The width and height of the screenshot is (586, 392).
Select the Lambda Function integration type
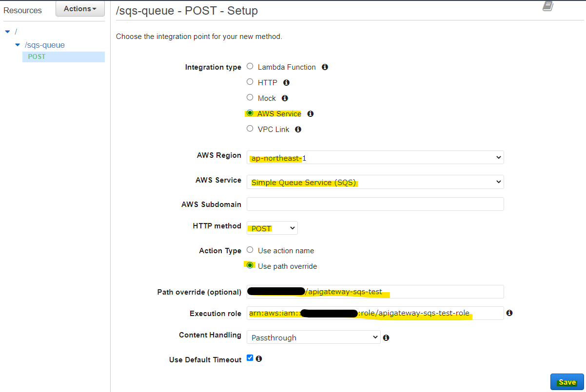click(x=250, y=66)
